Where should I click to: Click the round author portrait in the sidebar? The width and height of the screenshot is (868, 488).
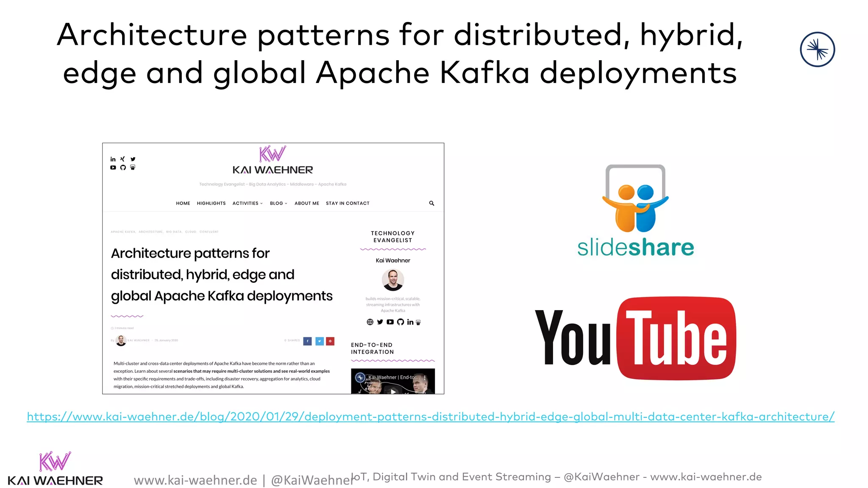[393, 280]
